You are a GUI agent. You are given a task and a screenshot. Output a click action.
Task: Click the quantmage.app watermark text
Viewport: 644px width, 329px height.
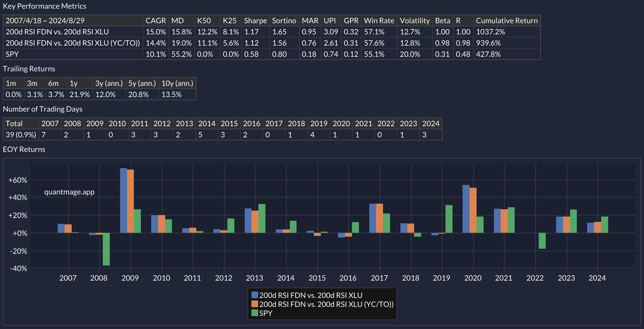click(x=69, y=192)
